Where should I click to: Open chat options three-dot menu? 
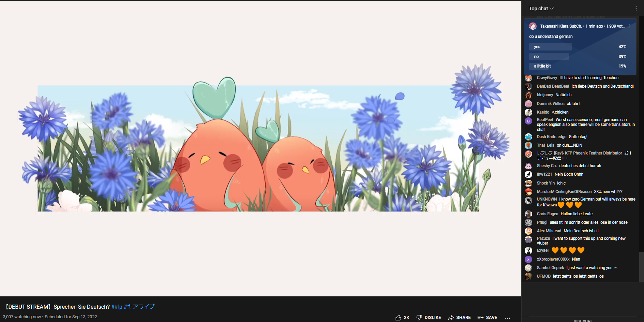tap(636, 9)
